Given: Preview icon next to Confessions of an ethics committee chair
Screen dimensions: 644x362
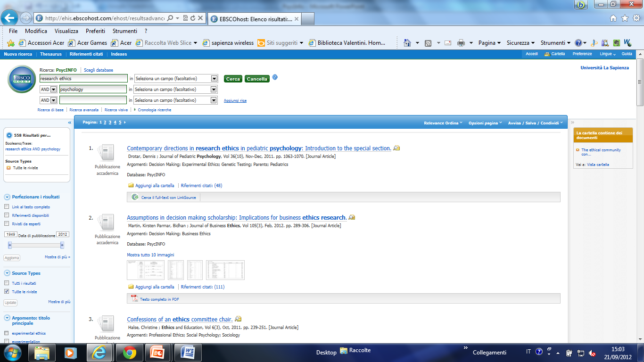Looking at the screenshot, I should pyautogui.click(x=238, y=319).
